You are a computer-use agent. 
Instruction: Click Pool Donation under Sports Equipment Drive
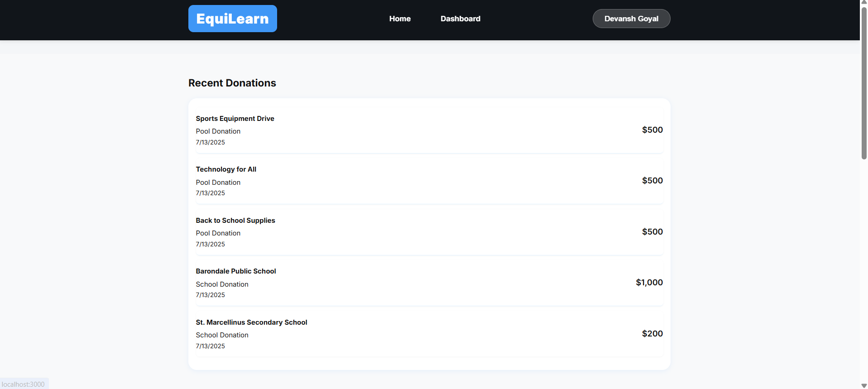tap(218, 131)
